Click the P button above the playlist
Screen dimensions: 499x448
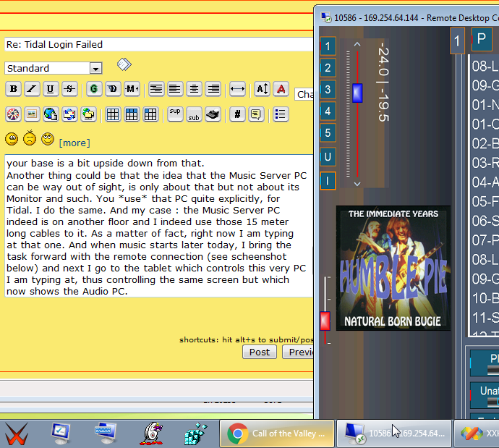pos(482,39)
